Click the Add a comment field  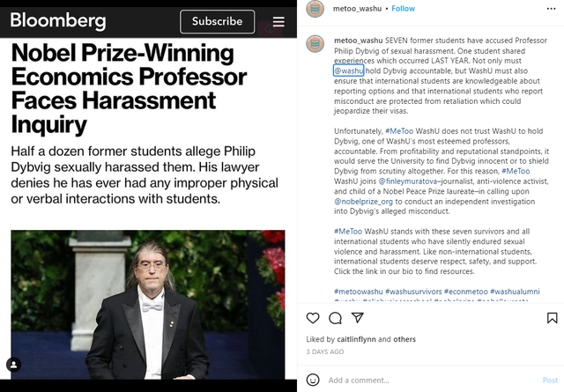432,381
